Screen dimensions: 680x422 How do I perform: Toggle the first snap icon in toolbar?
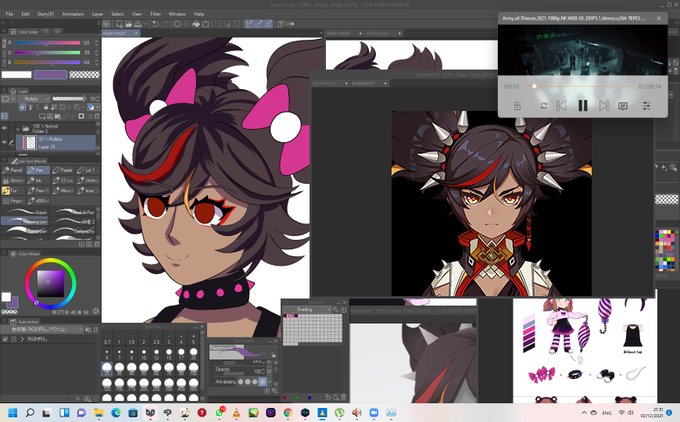(249, 23)
